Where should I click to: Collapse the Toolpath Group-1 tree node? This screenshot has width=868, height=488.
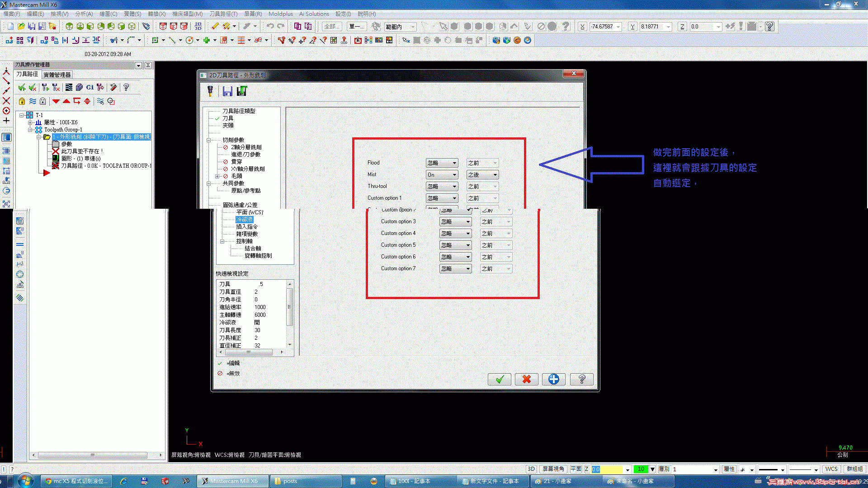[x=30, y=130]
